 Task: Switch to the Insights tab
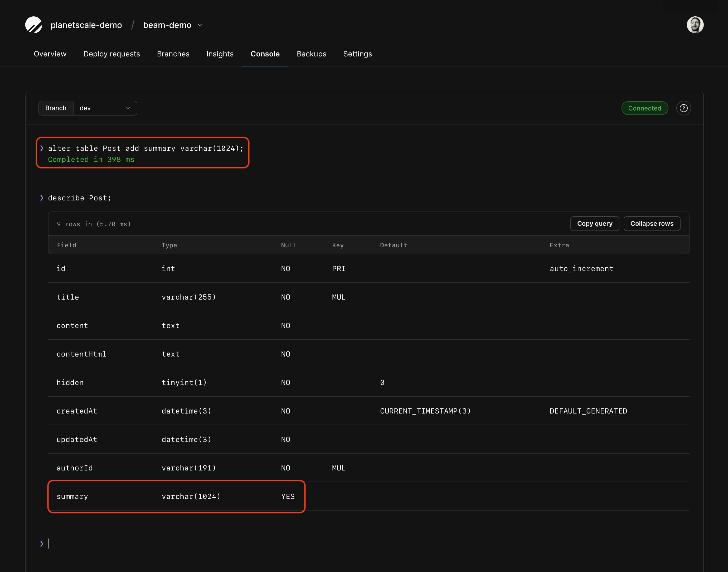(220, 54)
